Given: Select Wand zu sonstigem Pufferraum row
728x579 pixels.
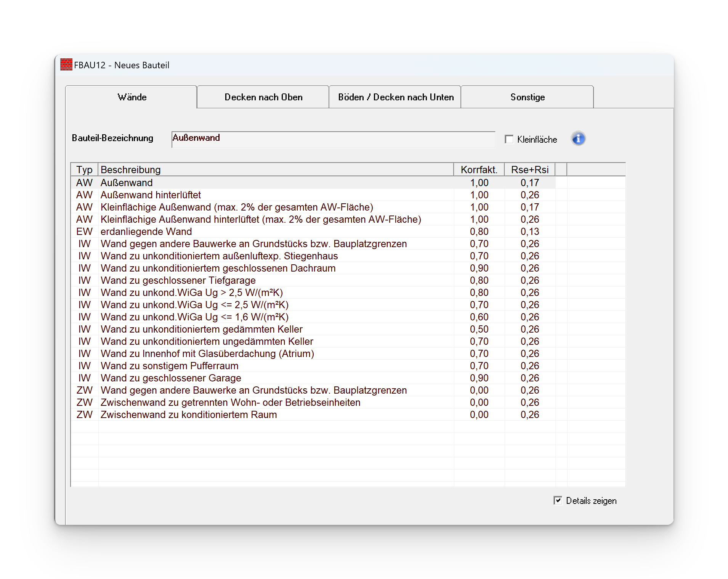Looking at the screenshot, I should coord(169,366).
